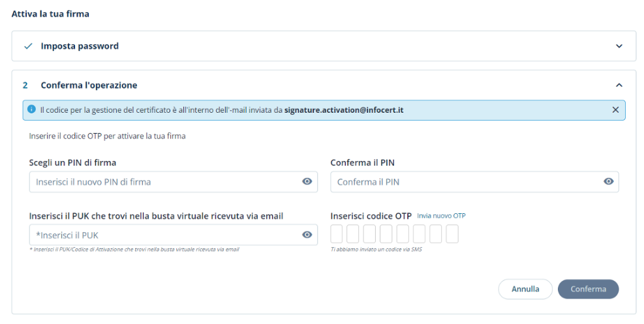Click into the Conferma il PIN input
This screenshot has height=324, width=644.
coord(463,182)
